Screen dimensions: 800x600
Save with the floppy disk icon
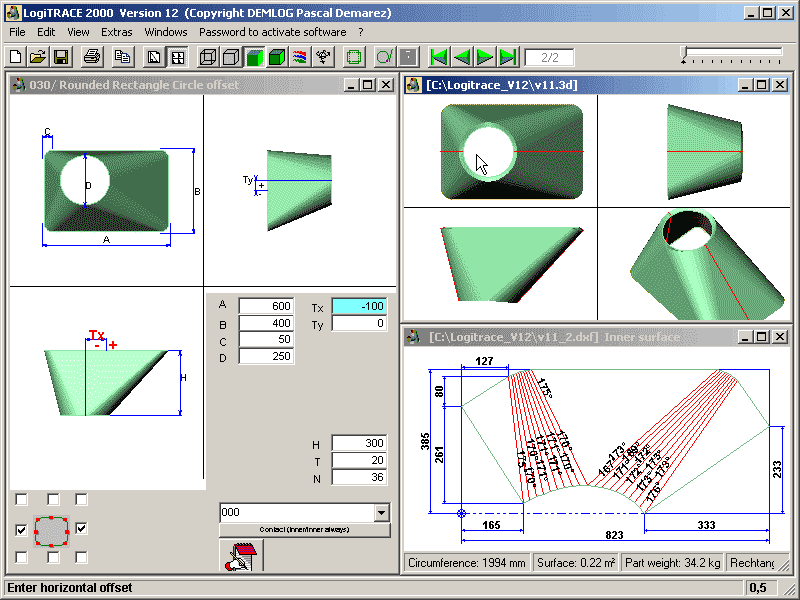[x=61, y=57]
